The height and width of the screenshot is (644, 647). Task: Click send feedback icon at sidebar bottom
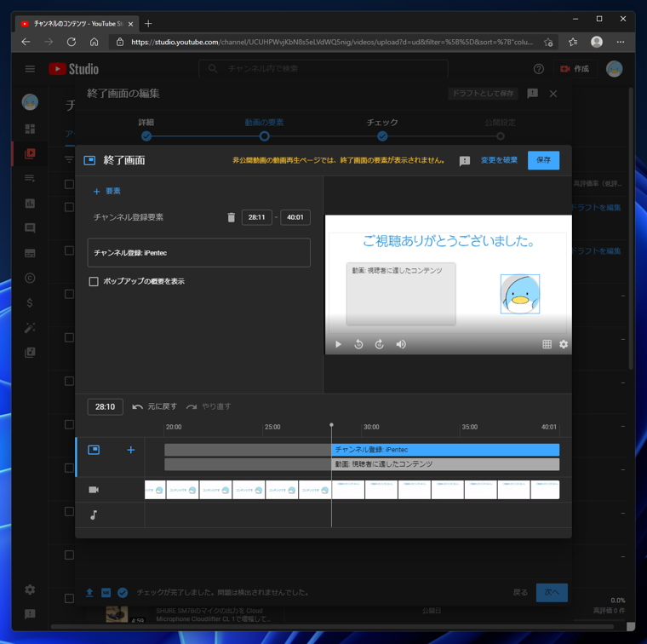30,614
